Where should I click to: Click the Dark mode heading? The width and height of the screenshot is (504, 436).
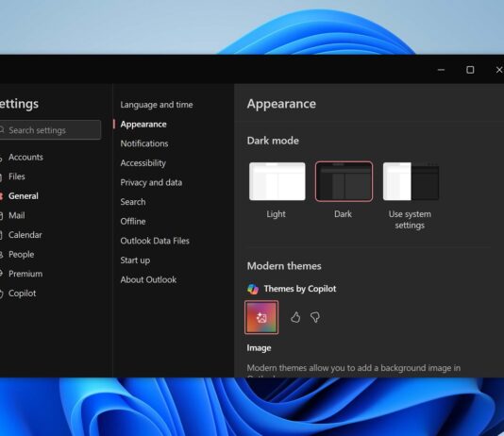273,141
